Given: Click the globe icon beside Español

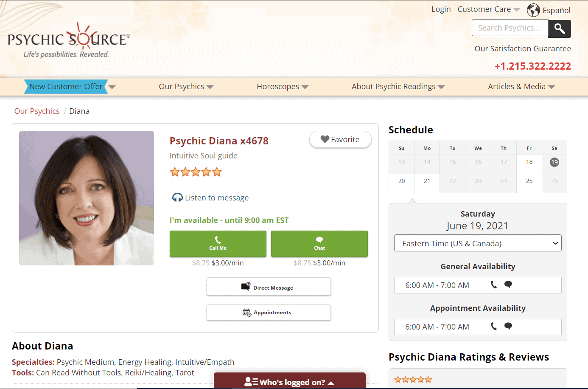Looking at the screenshot, I should pyautogui.click(x=533, y=10).
